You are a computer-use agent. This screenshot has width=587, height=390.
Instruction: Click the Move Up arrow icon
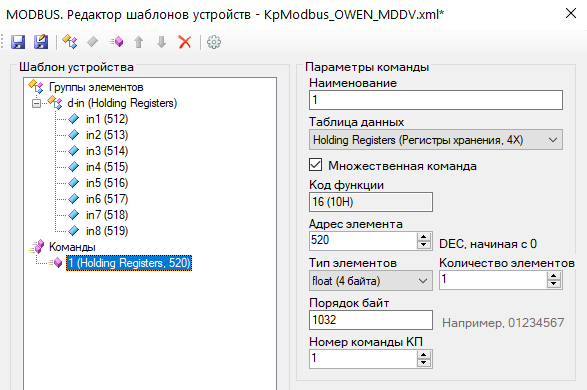139,42
